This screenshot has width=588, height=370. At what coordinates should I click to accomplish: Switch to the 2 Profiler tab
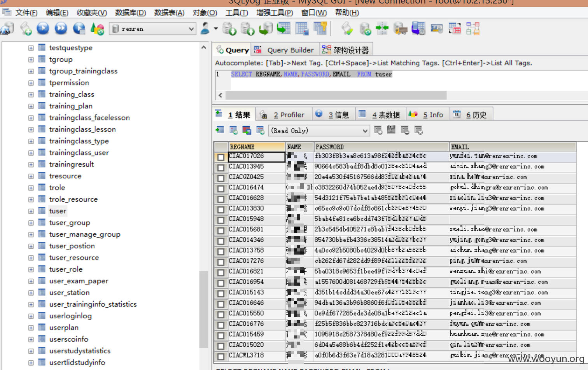[284, 115]
